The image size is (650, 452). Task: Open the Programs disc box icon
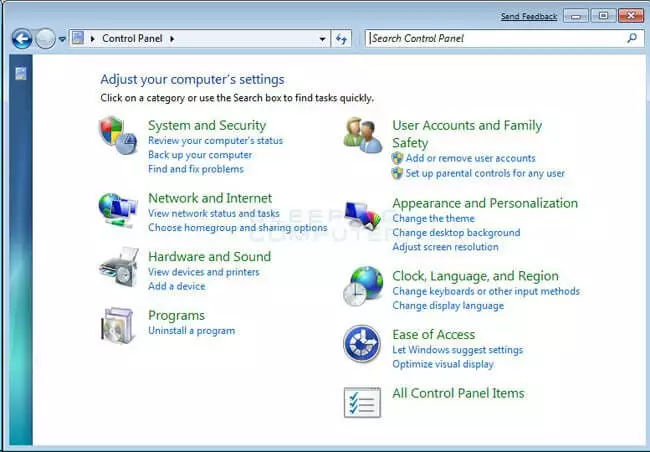(x=118, y=326)
